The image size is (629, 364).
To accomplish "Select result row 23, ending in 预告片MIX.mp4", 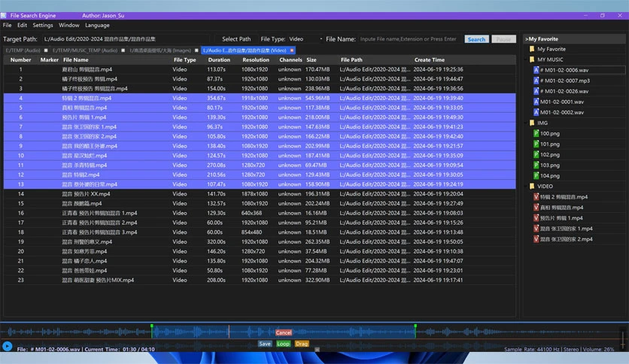I will pyautogui.click(x=260, y=281).
